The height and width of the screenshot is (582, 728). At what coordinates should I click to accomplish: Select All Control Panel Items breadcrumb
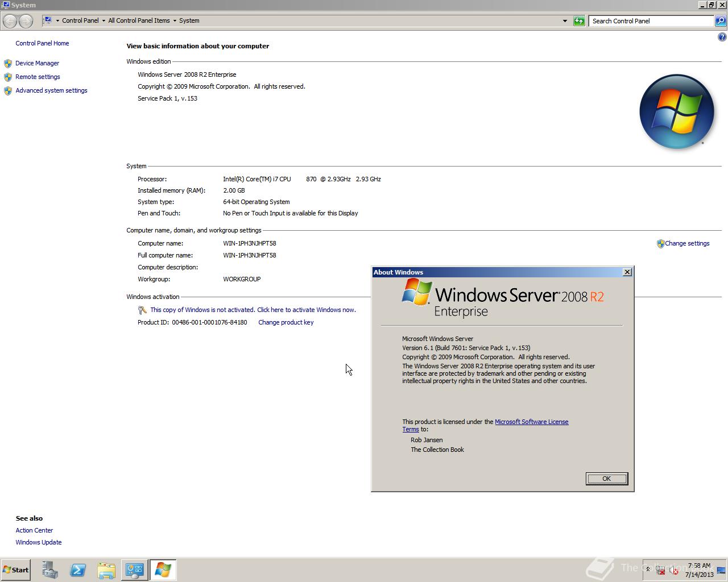[x=139, y=20]
